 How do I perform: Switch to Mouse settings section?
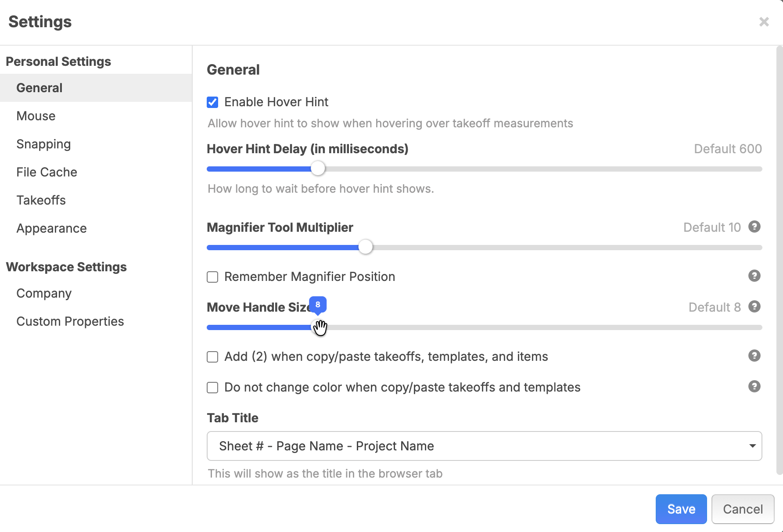[x=36, y=116]
